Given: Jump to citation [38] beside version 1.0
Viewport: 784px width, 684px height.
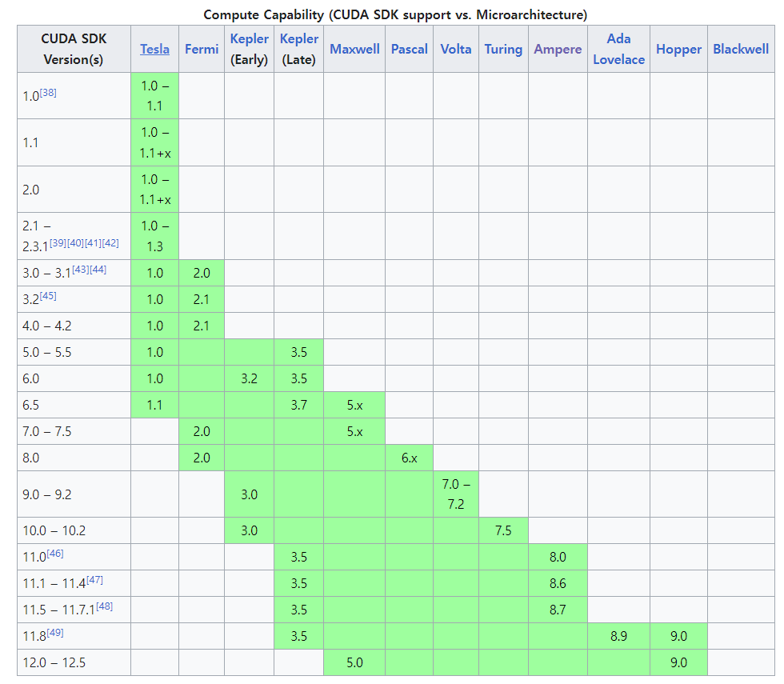Looking at the screenshot, I should click(48, 93).
